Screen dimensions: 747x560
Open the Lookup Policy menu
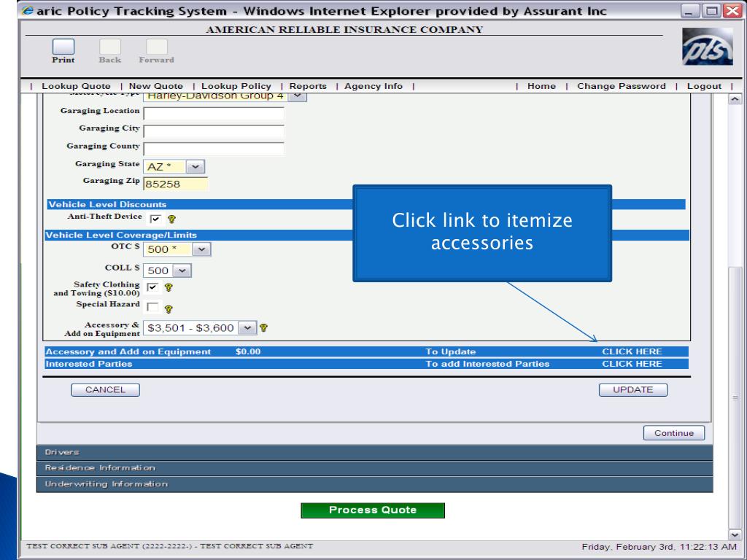coord(236,86)
